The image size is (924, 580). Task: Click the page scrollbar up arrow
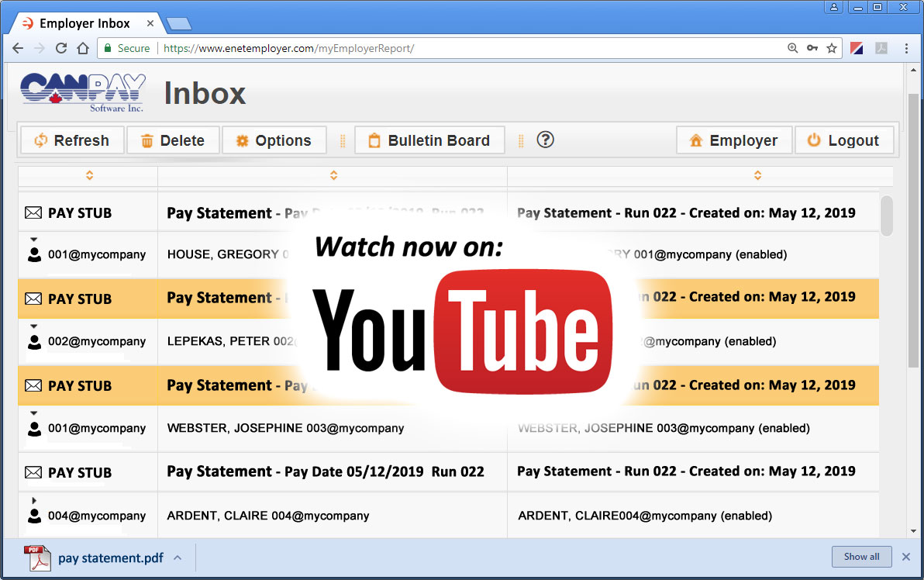pos(913,70)
